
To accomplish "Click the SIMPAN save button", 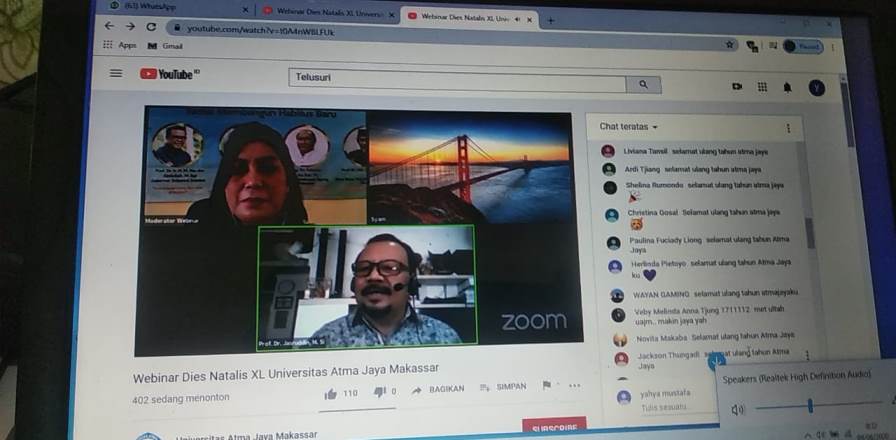I will click(503, 387).
